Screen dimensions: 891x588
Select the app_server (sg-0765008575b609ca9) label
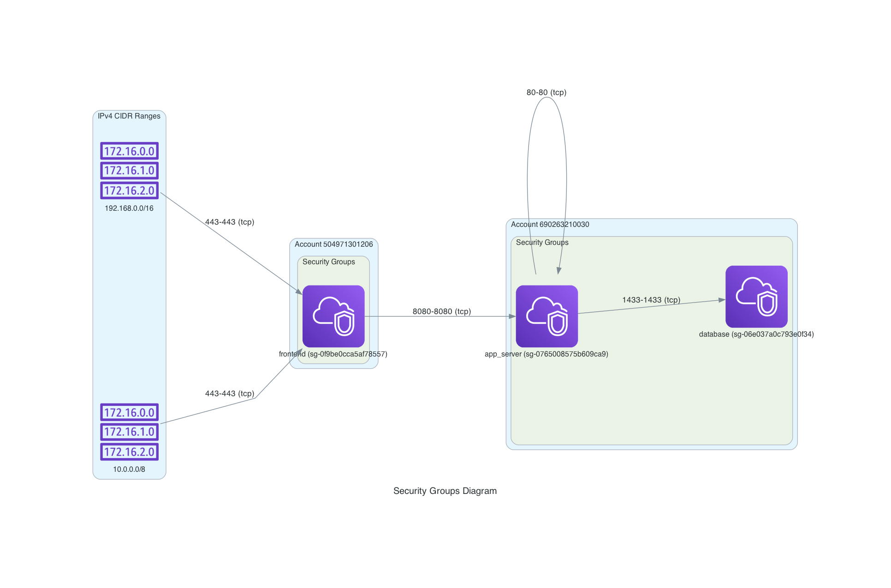tap(546, 354)
